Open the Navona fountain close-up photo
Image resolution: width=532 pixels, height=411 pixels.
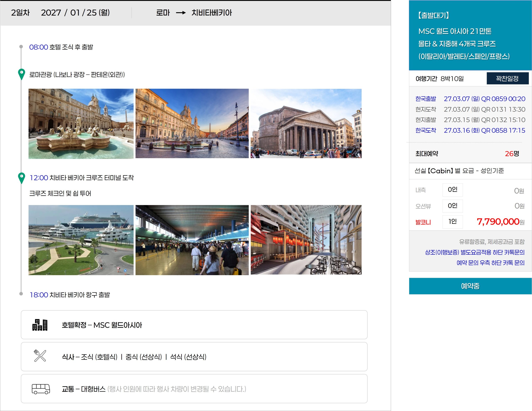coord(81,124)
